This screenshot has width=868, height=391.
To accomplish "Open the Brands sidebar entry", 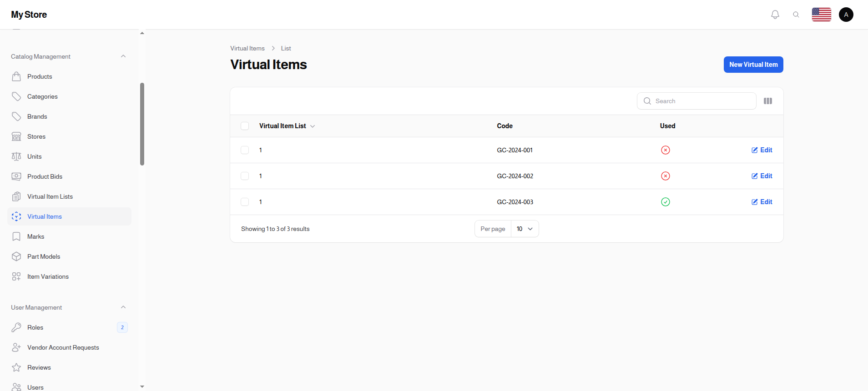I will tap(69, 116).
